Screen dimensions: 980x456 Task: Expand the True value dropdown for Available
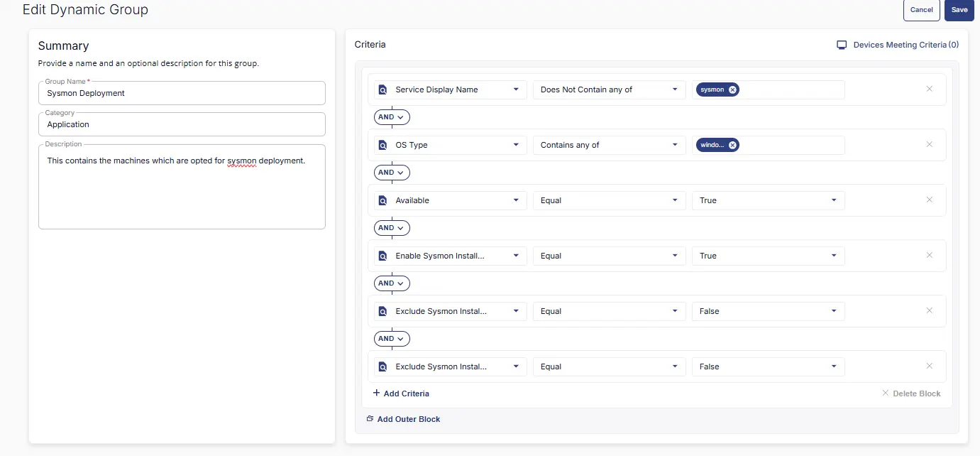tap(834, 200)
